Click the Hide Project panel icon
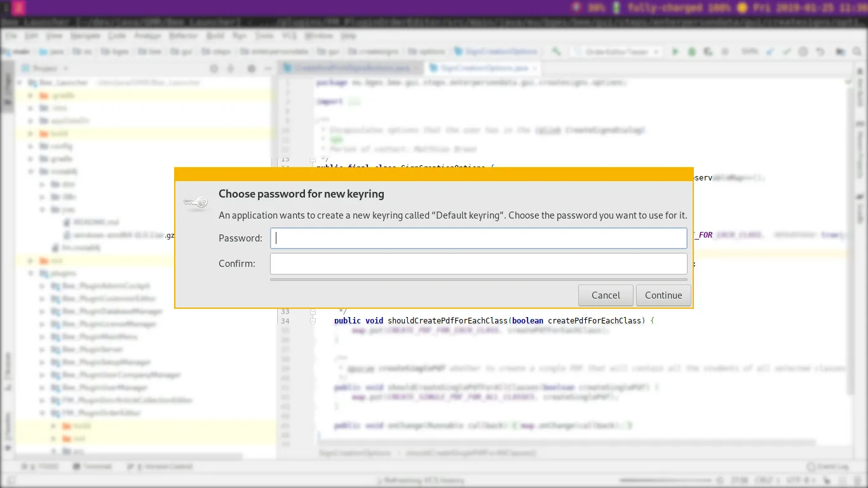The height and width of the screenshot is (488, 868). pos(268,68)
